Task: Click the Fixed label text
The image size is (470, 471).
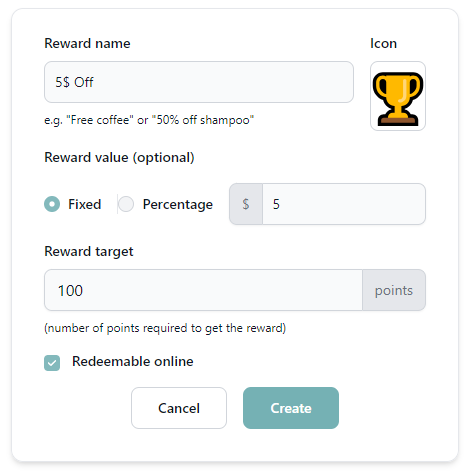Action: (x=85, y=204)
